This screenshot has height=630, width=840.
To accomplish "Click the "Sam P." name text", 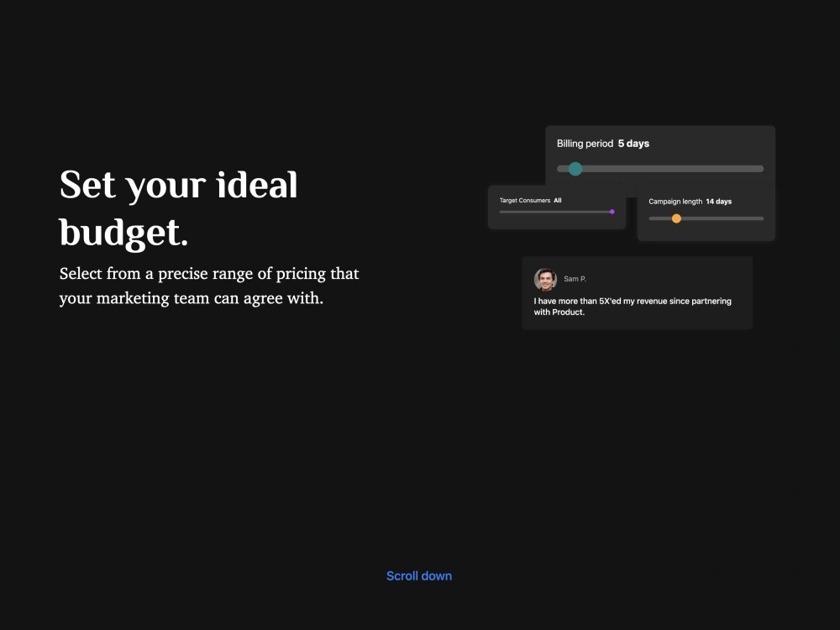I will point(575,279).
